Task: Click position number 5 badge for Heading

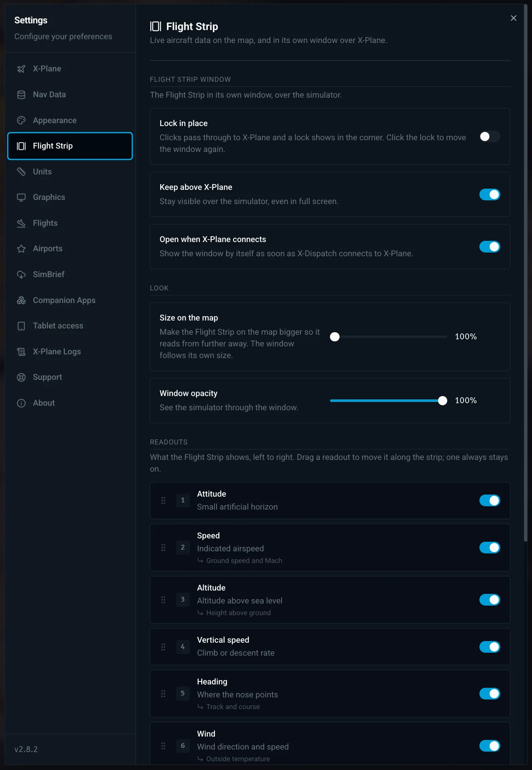Action: 183,694
